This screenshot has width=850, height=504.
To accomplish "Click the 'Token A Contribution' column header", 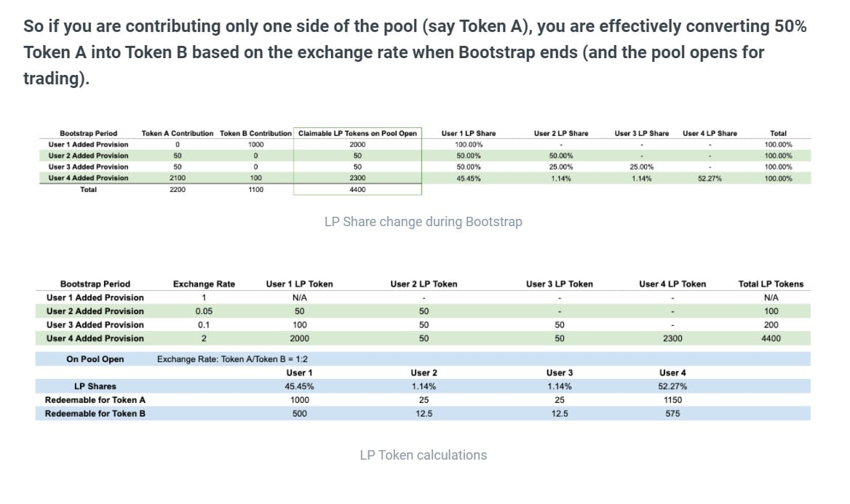I will (x=178, y=133).
